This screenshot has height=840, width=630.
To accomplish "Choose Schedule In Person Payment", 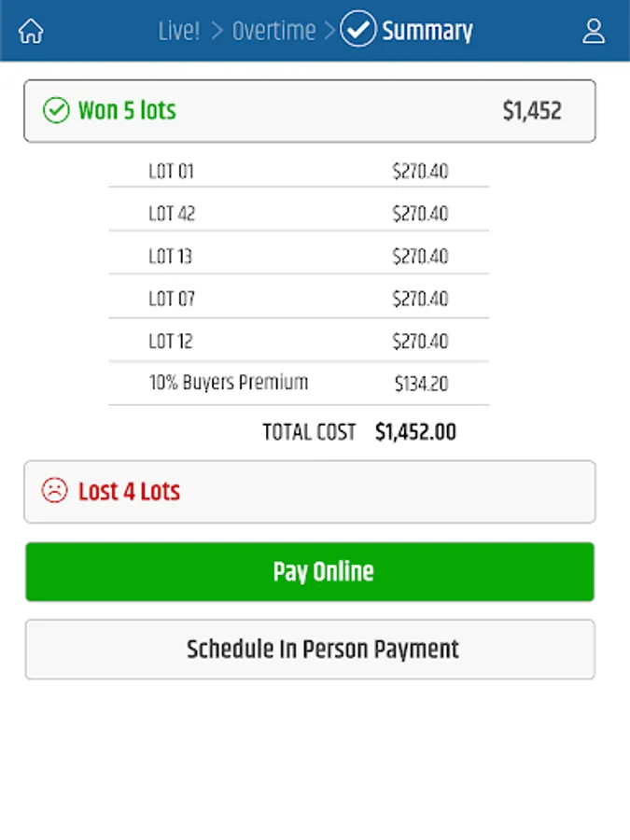I will (310, 650).
